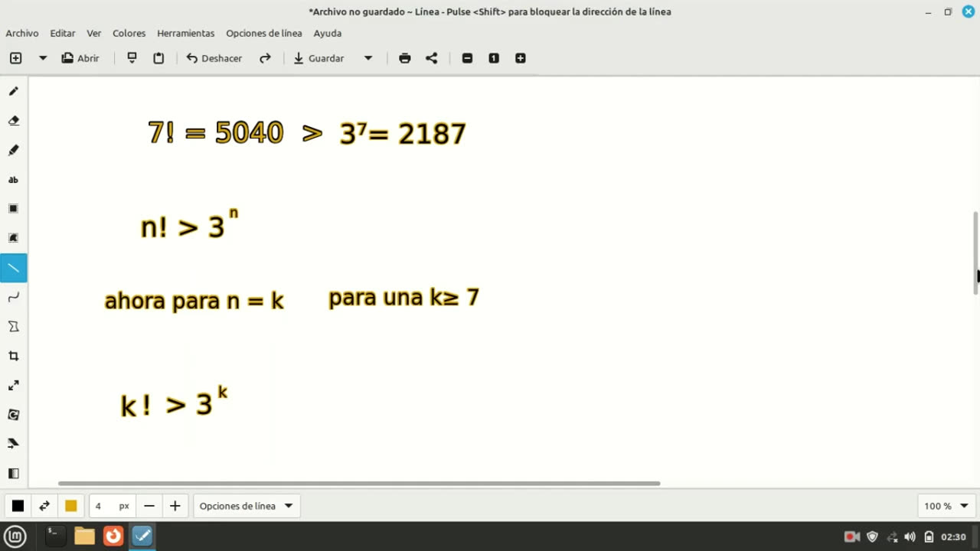Select the Filters tool
The image size is (980, 551).
click(13, 473)
